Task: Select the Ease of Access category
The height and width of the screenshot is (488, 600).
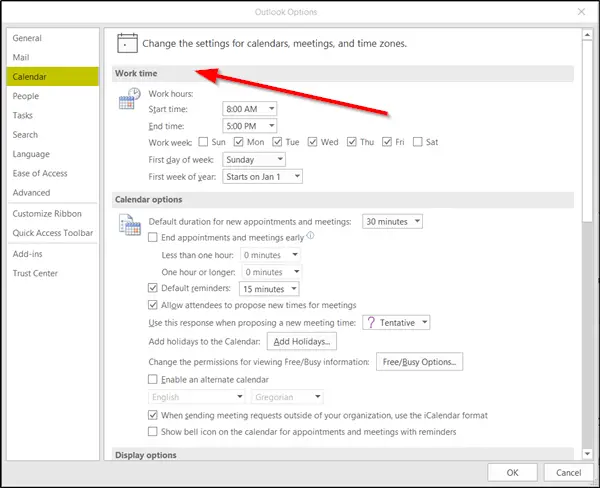Action: pos(52,173)
